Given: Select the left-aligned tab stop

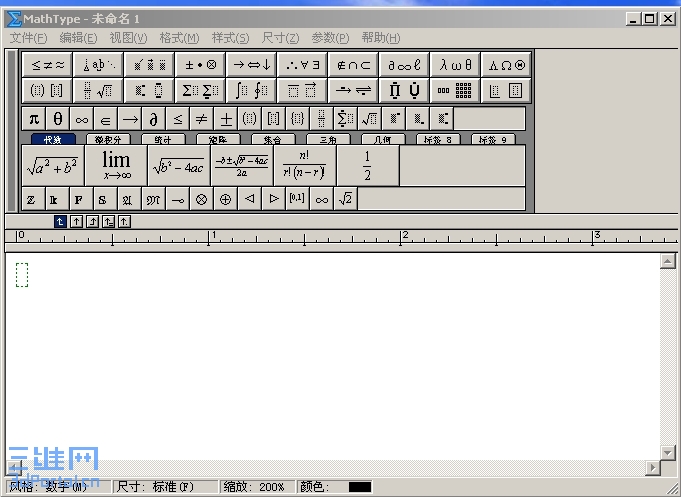Looking at the screenshot, I should [60, 222].
